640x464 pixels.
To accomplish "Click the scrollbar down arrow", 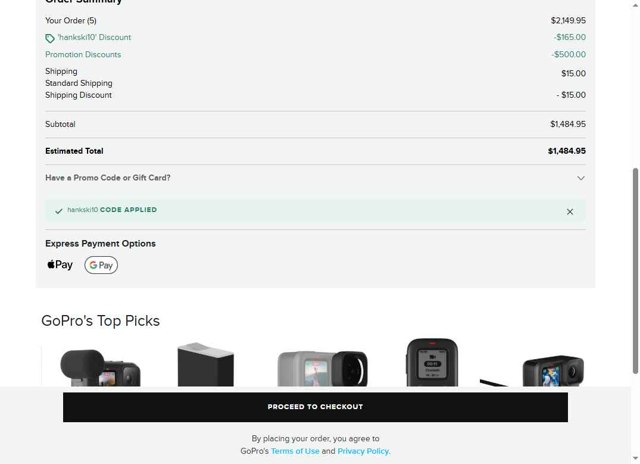I will (635, 459).
